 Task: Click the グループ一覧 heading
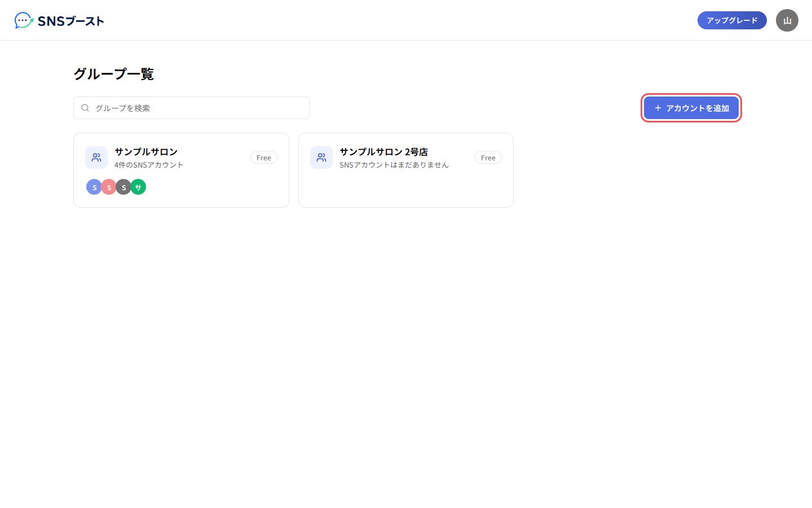point(113,74)
